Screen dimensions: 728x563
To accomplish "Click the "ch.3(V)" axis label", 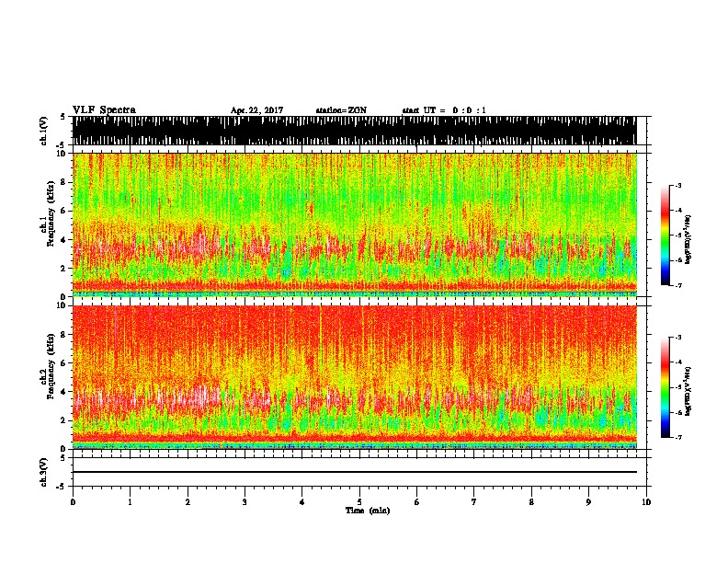I will pos(44,472).
